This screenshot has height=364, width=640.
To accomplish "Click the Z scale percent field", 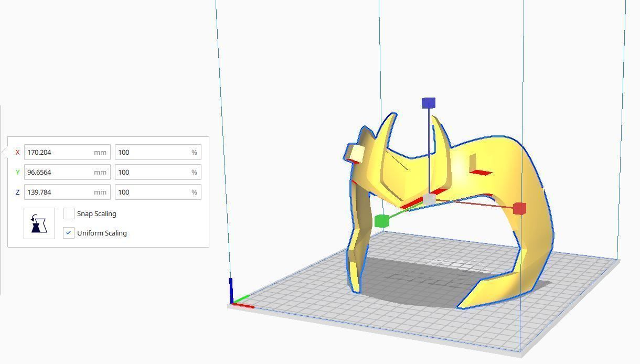I will click(x=158, y=192).
